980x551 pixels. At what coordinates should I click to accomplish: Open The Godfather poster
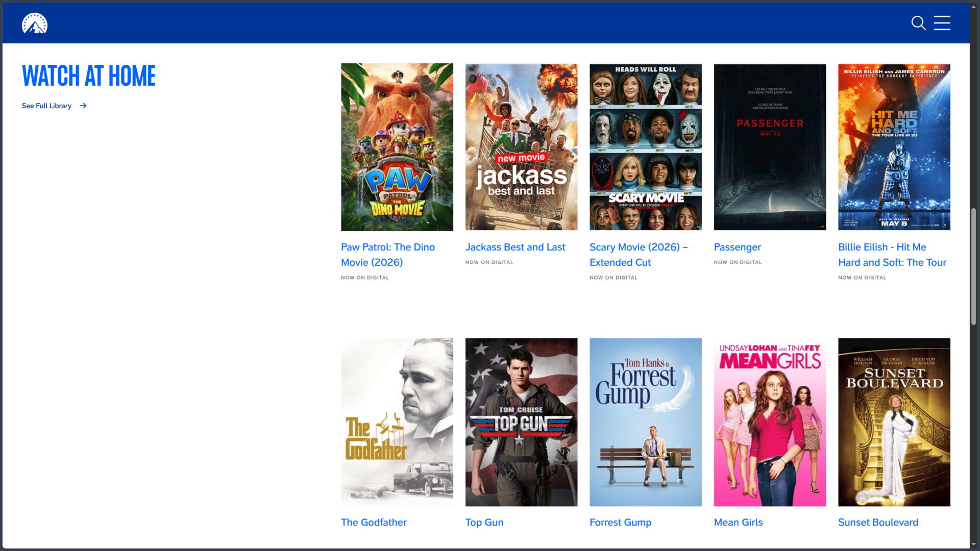[397, 422]
